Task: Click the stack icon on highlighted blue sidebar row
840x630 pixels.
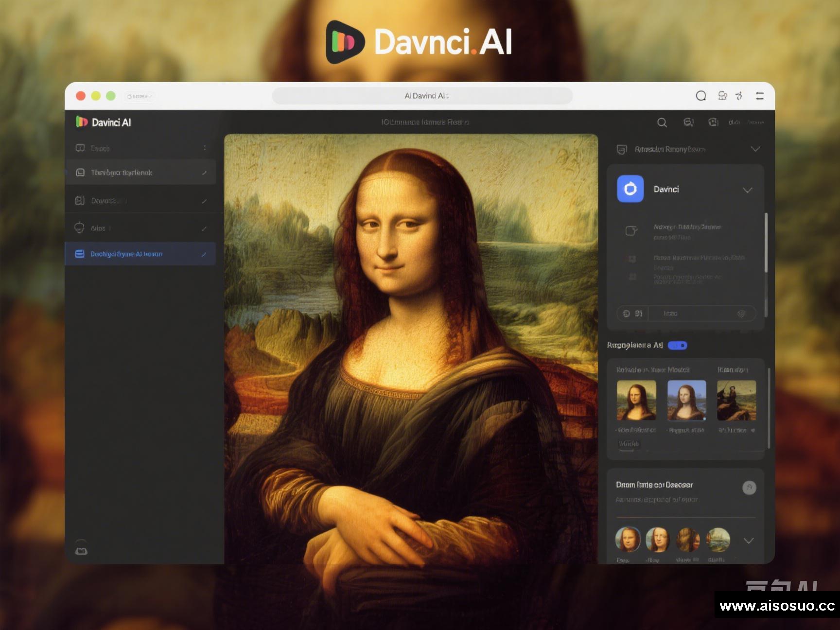Action: tap(80, 254)
